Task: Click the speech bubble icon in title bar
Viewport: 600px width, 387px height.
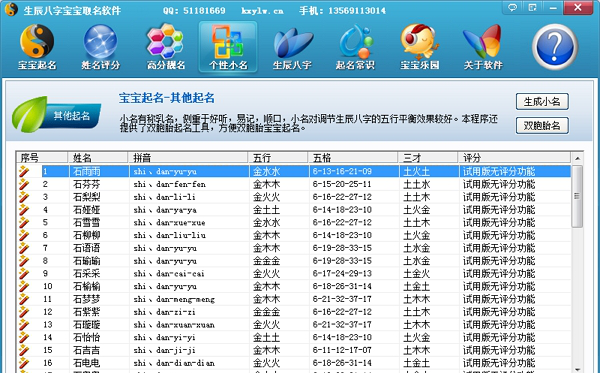Action: pos(512,7)
